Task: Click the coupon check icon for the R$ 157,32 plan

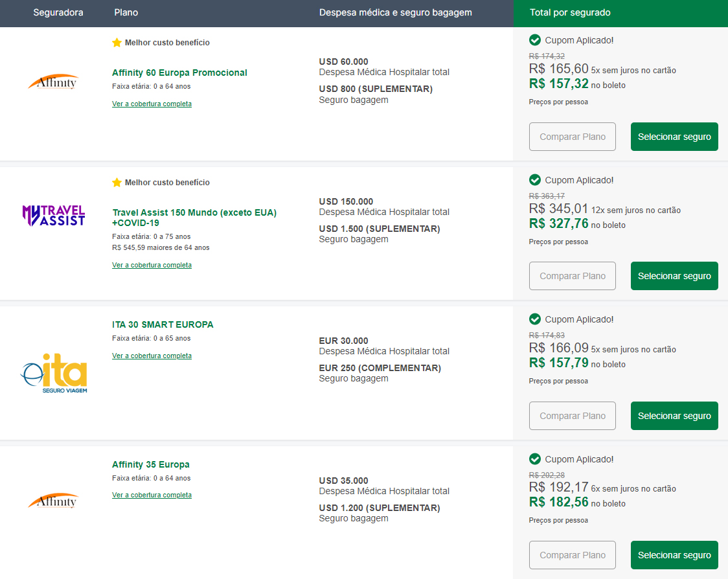Action: point(535,40)
